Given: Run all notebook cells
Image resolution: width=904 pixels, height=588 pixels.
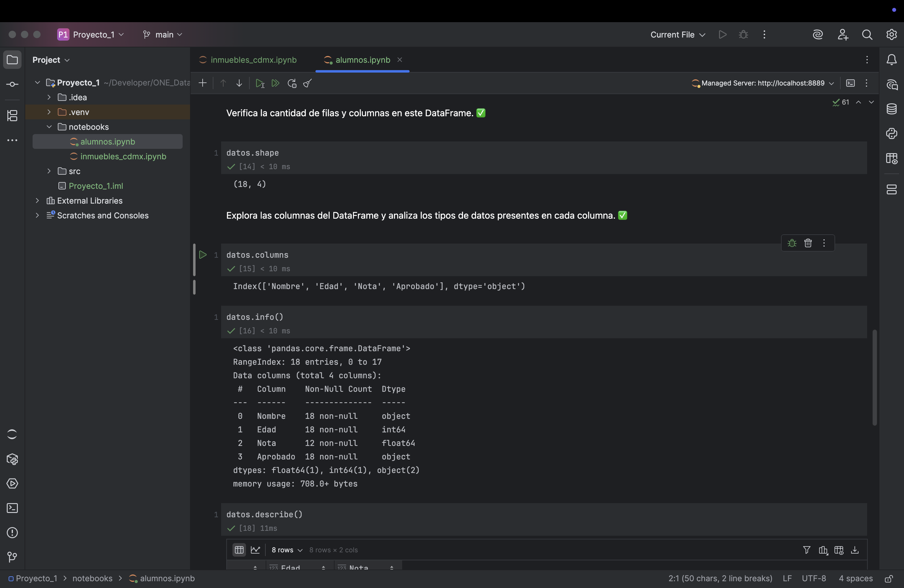Looking at the screenshot, I should pyautogui.click(x=276, y=83).
